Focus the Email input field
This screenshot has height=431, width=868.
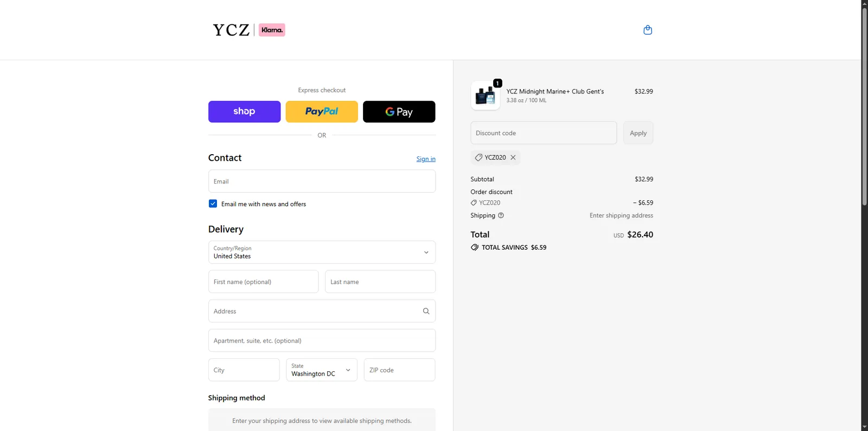(x=322, y=181)
